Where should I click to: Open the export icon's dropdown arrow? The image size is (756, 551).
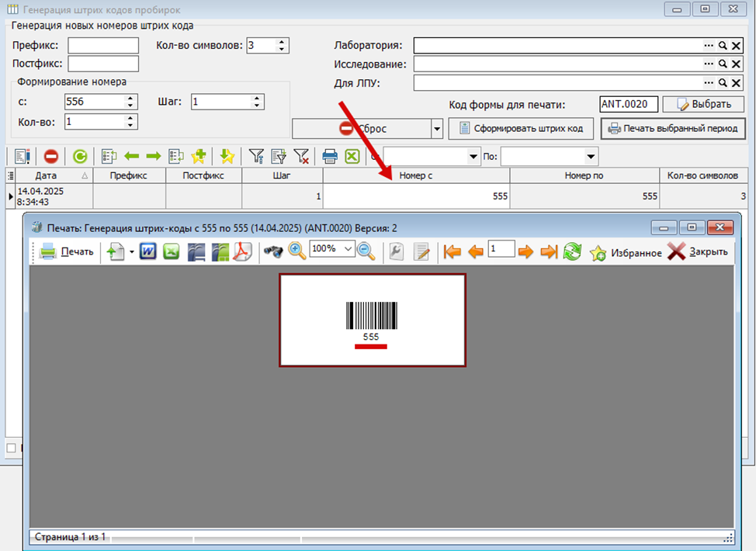point(132,251)
